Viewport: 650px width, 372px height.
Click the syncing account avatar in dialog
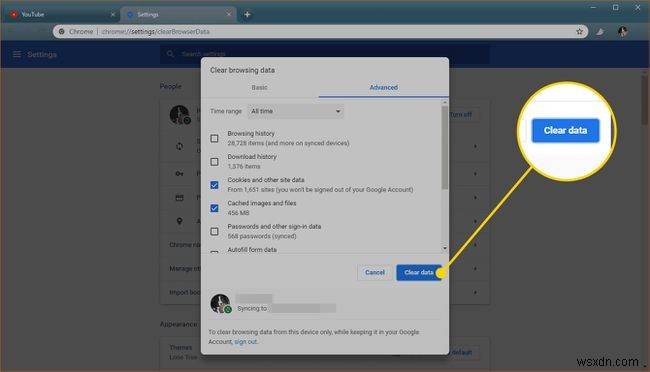pyautogui.click(x=220, y=304)
